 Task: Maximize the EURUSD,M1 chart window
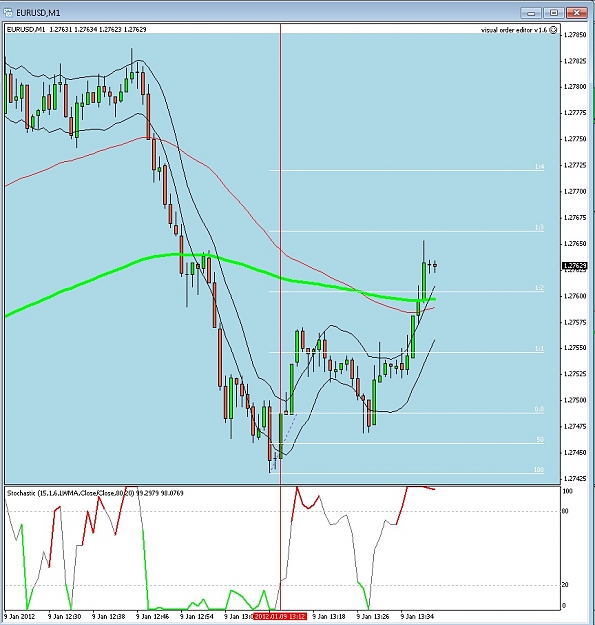pyautogui.click(x=554, y=13)
